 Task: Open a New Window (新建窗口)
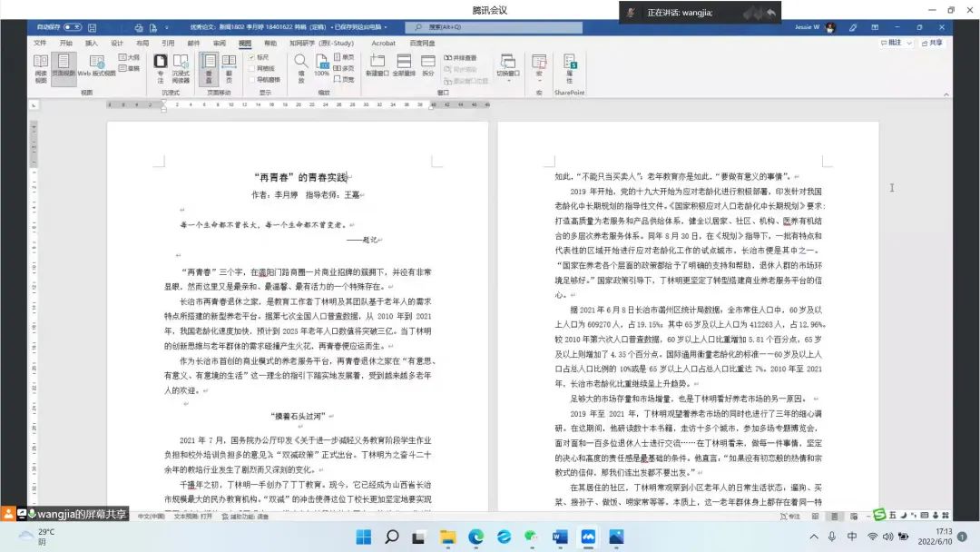[377, 65]
